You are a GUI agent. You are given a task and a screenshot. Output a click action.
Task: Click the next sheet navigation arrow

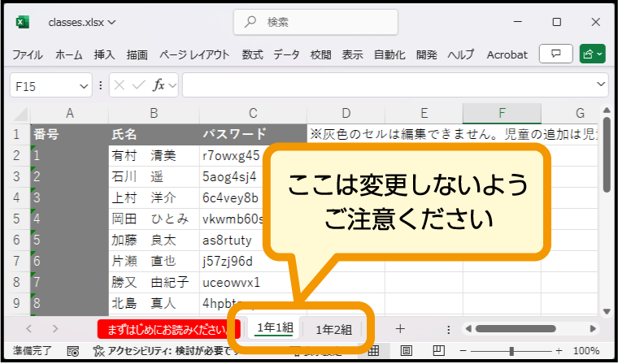pos(55,328)
